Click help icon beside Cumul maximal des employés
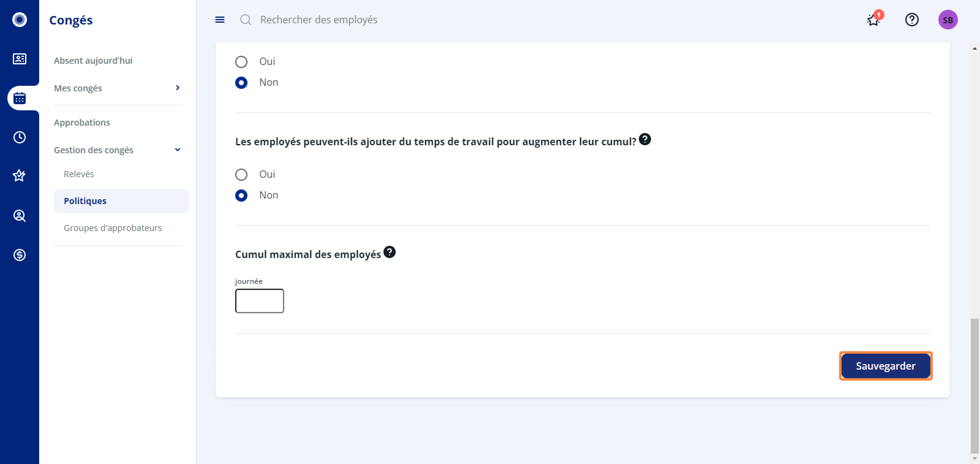The width and height of the screenshot is (980, 464). [x=389, y=252]
